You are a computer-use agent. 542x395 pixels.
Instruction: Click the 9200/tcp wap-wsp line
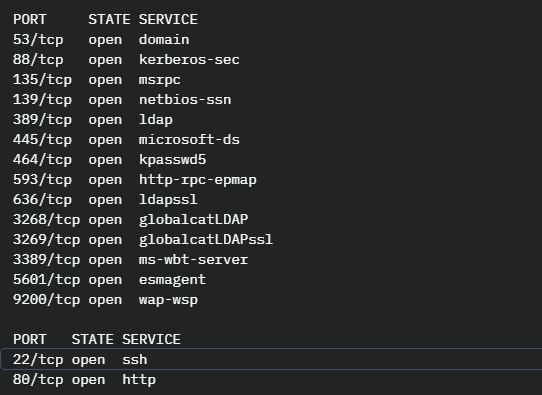pos(105,300)
